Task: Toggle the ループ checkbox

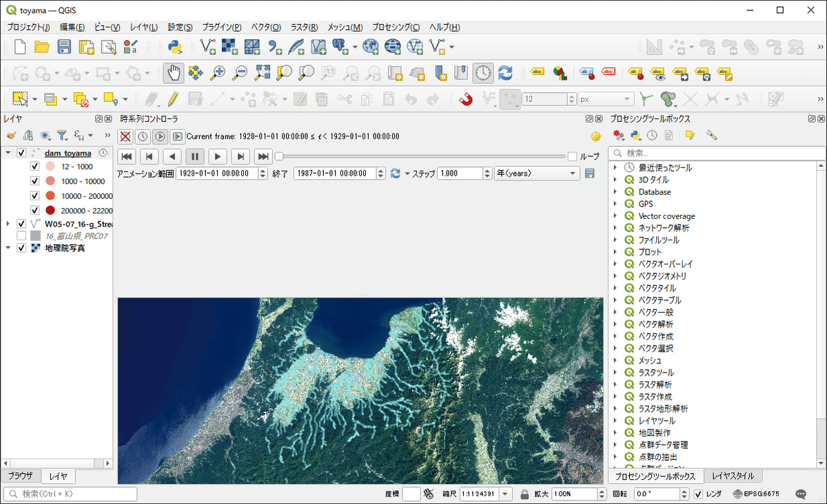Action: pyautogui.click(x=571, y=156)
